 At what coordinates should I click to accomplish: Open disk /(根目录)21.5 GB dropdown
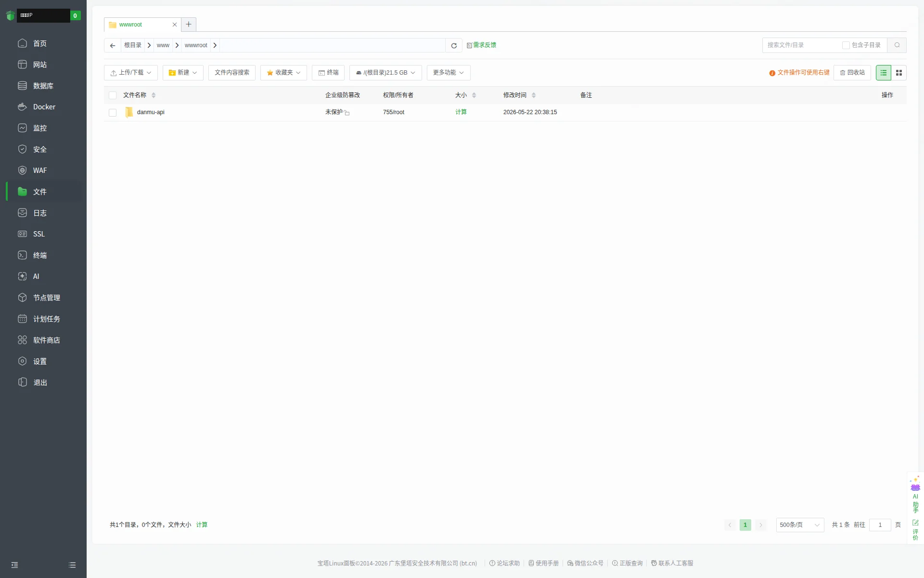(x=385, y=73)
